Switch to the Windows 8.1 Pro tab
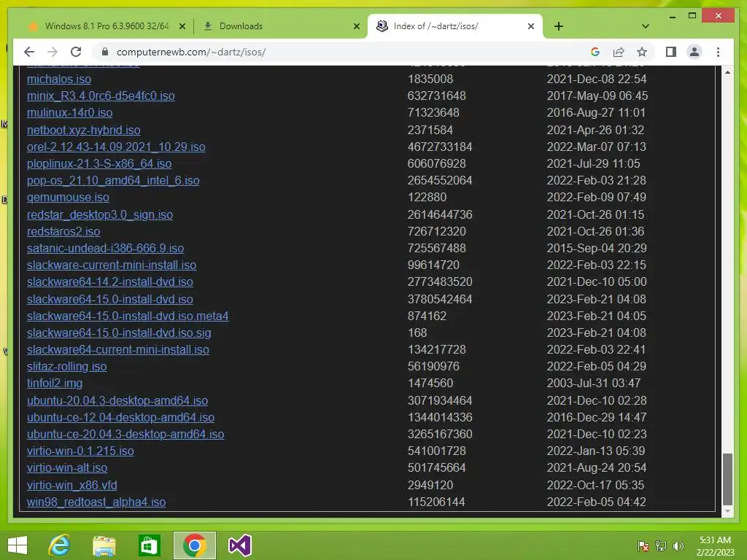The height and width of the screenshot is (560, 747). click(x=107, y=26)
